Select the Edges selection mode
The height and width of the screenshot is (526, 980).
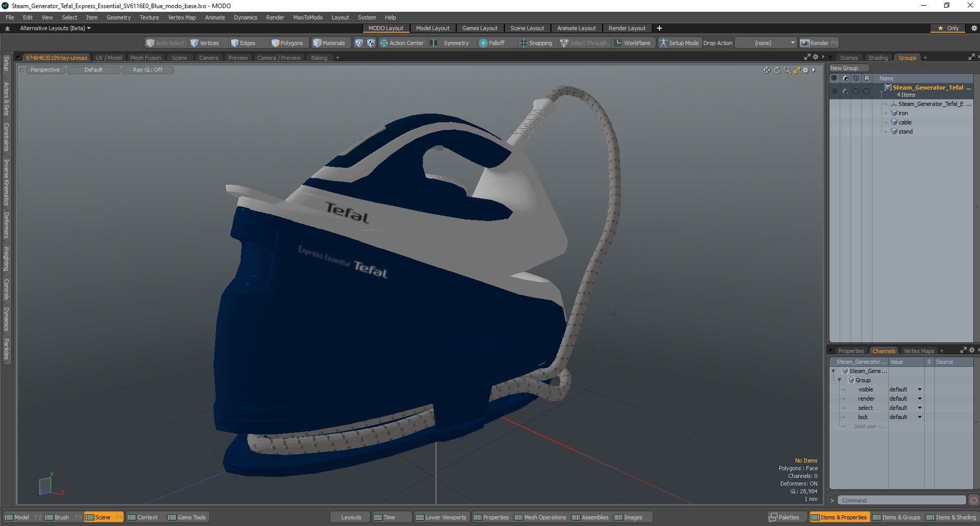pos(243,43)
